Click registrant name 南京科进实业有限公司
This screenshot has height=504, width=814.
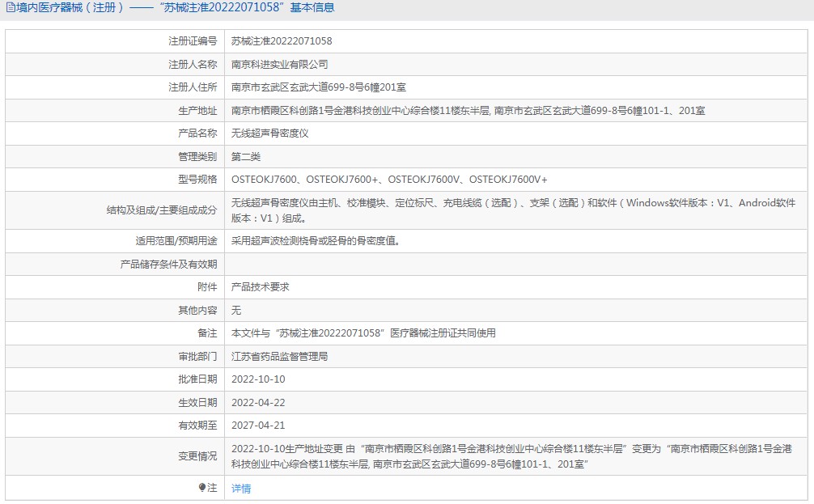click(x=279, y=65)
